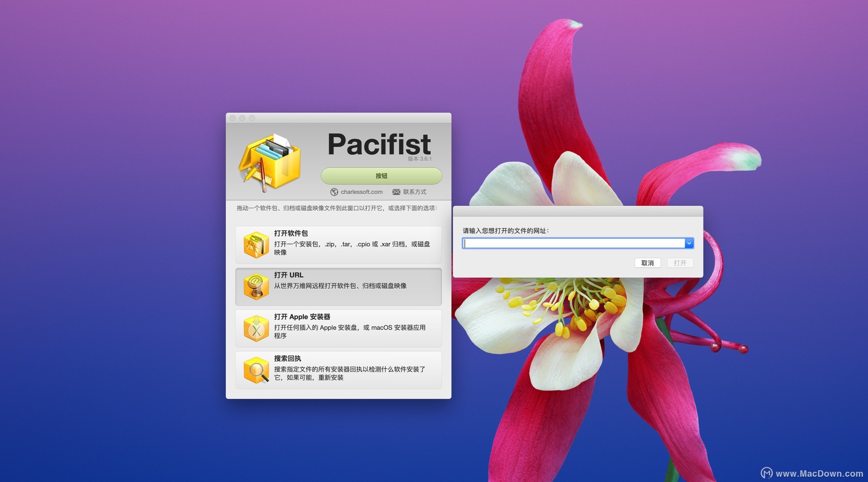Close the Pacifist window
Image resolution: width=868 pixels, height=482 pixels.
tap(233, 118)
